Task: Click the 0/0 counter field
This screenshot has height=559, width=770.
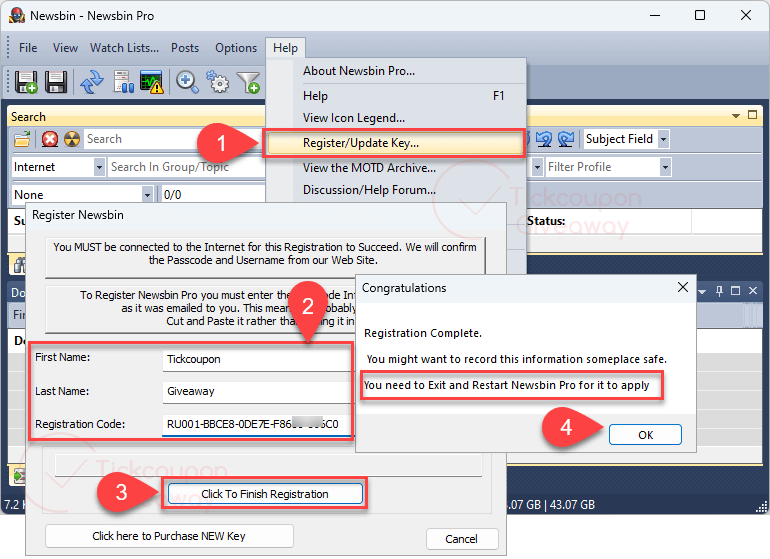Action: 214,195
